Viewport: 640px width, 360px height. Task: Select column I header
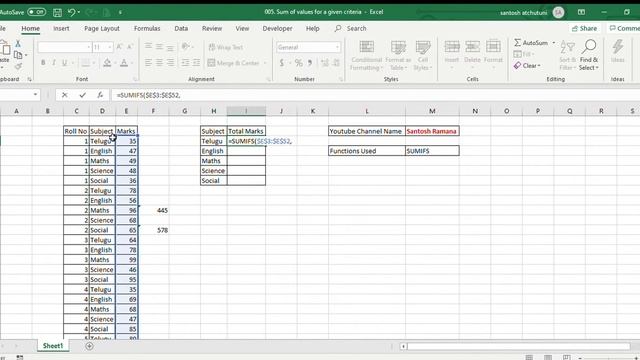point(246,111)
